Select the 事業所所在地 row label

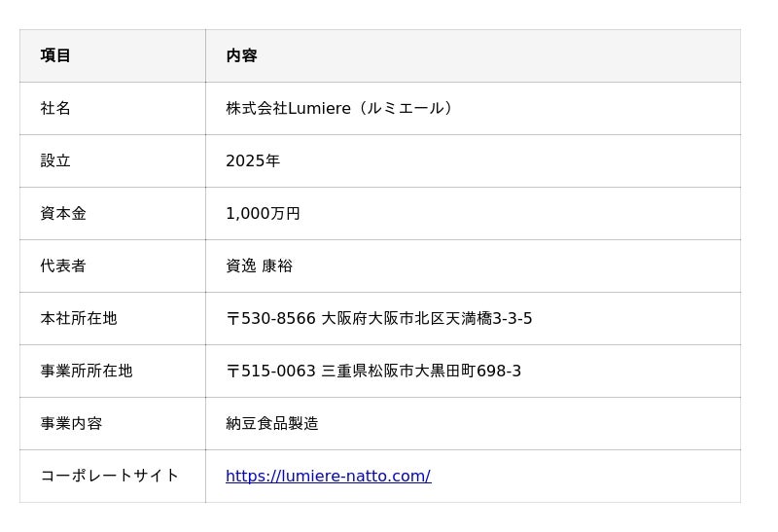tap(87, 371)
